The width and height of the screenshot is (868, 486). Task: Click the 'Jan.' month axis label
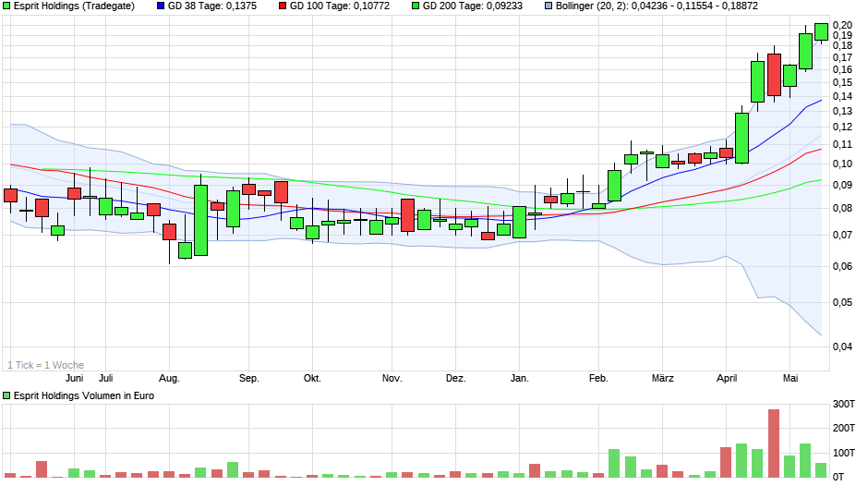pyautogui.click(x=519, y=378)
